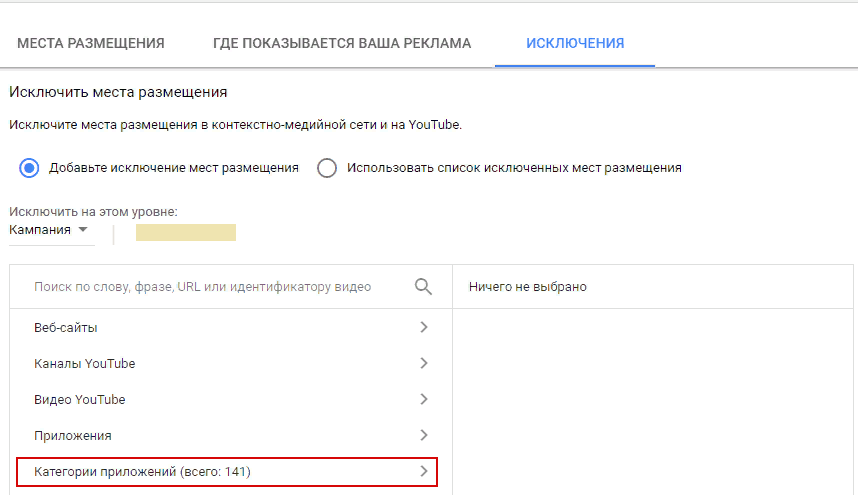Open ГДЕ ПОКАЗЫВАЕТСЯ ВАША РЕКЛАМА tab

[342, 43]
